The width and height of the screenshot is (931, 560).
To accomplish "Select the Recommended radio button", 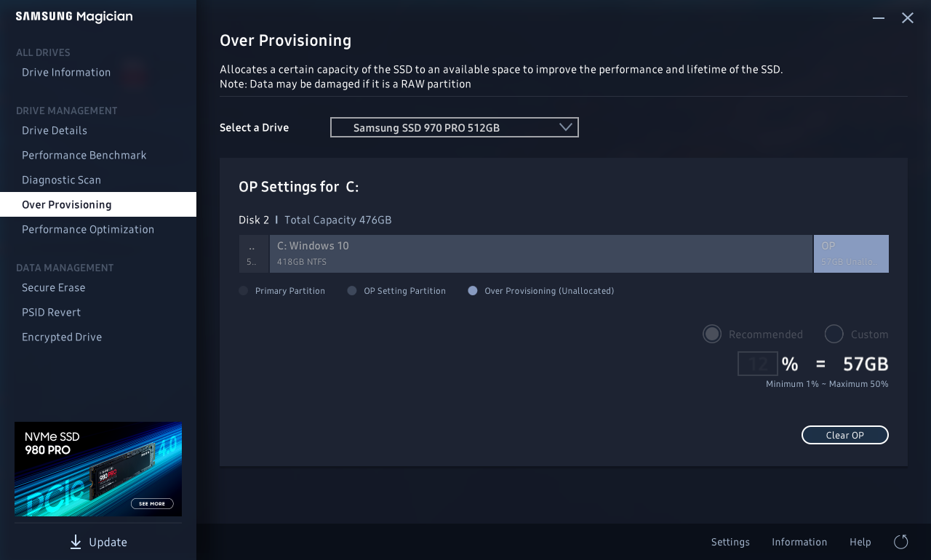I will pos(712,334).
